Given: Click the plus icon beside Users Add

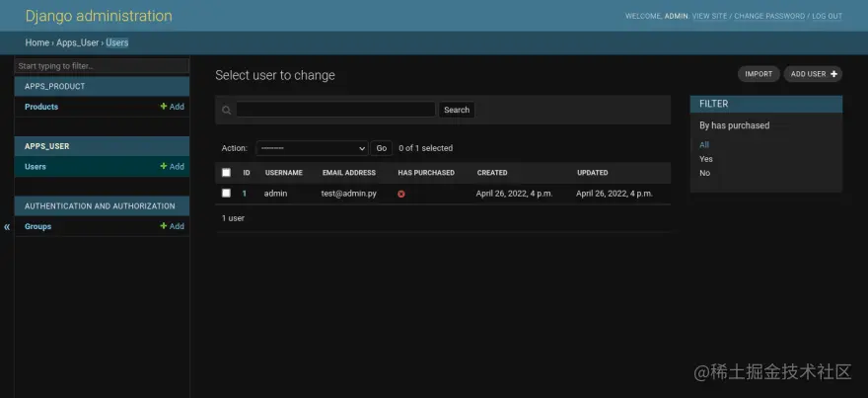Looking at the screenshot, I should point(164,166).
